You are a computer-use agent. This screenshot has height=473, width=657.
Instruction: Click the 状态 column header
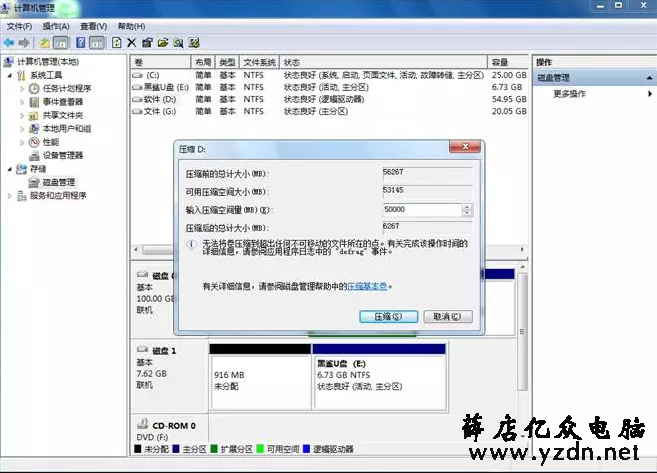383,62
